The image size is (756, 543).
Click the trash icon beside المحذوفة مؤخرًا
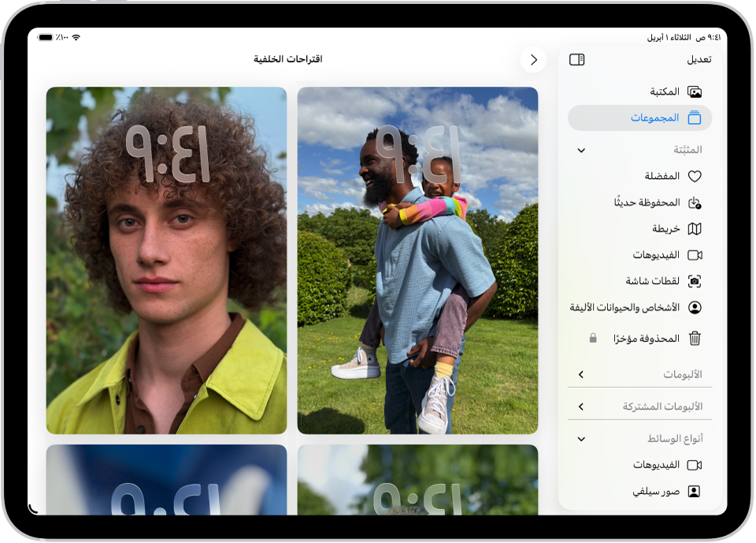(x=695, y=338)
